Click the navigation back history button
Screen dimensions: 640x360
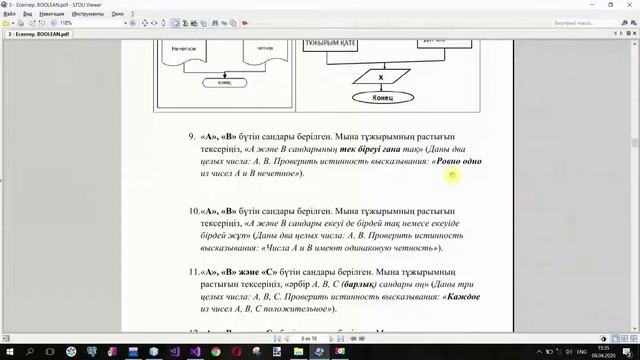point(353,339)
